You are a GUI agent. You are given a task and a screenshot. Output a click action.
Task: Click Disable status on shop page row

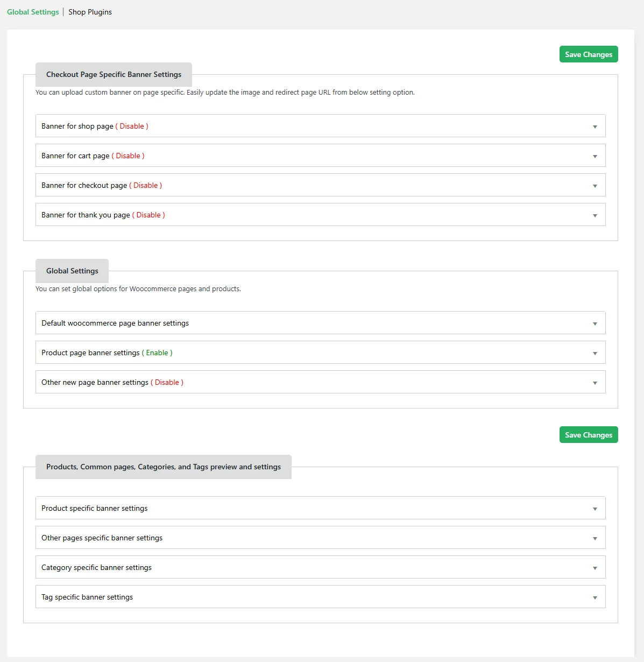pos(132,126)
